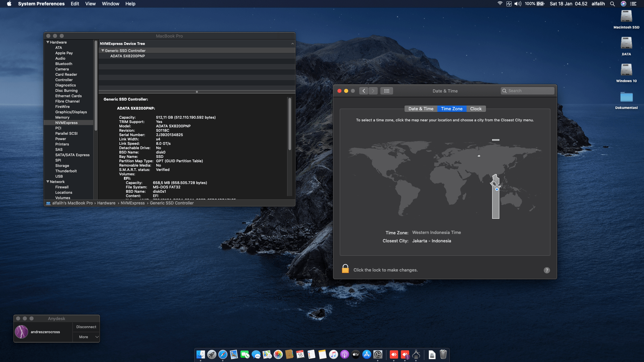Open Apple TV from the Dock
The height and width of the screenshot is (362, 644).
(x=356, y=354)
